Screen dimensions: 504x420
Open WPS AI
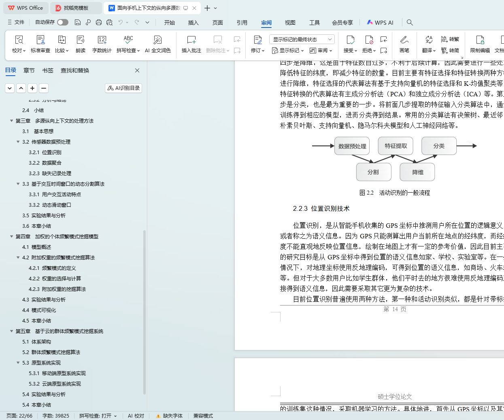pos(380,23)
